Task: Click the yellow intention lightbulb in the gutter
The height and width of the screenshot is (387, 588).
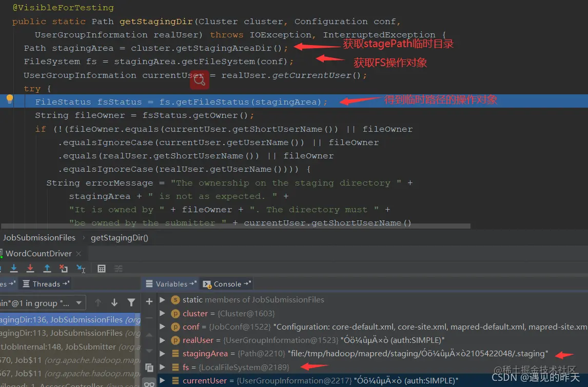Action: pyautogui.click(x=10, y=99)
